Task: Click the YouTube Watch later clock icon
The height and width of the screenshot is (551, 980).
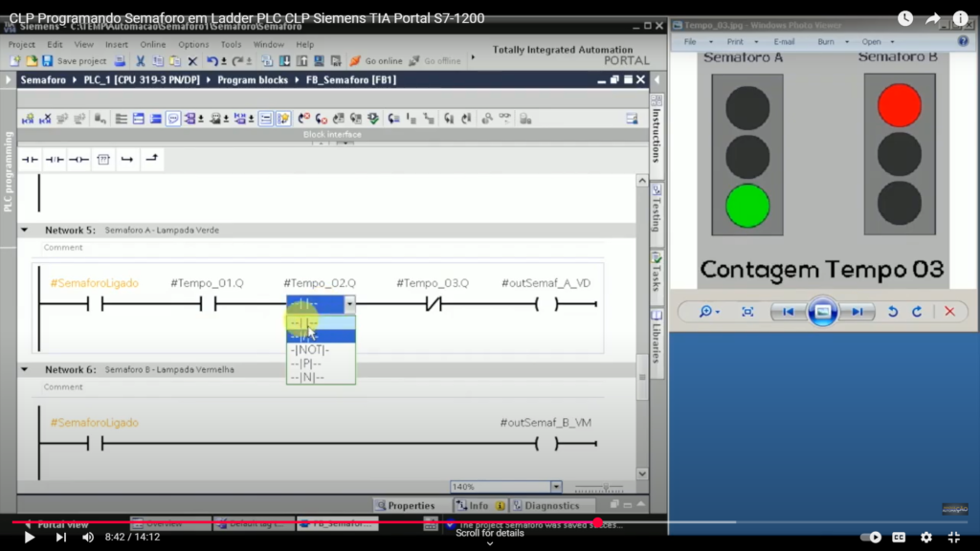Action: [905, 19]
